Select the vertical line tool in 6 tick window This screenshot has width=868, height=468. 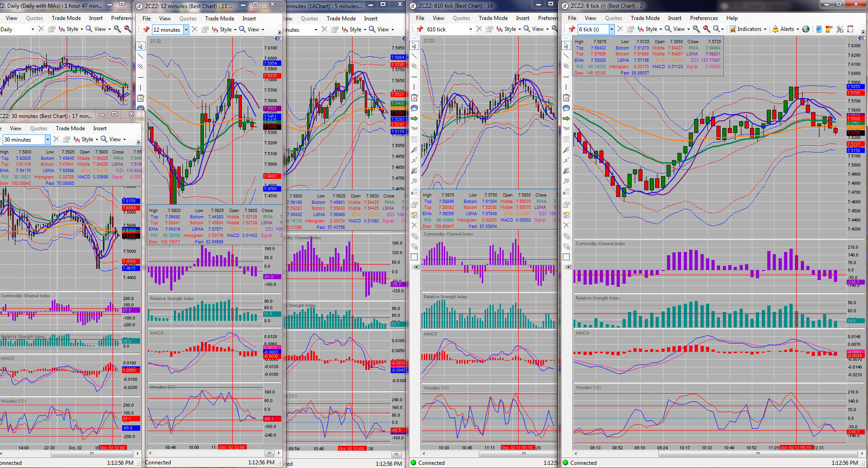point(566,87)
